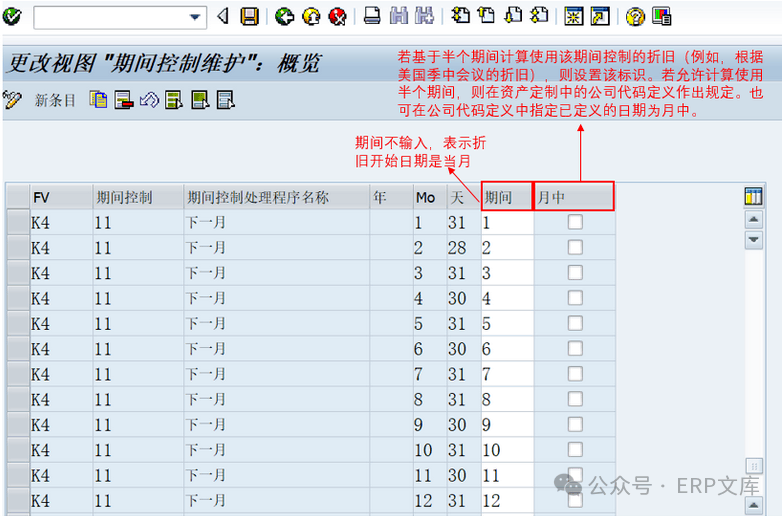Image resolution: width=784 pixels, height=516 pixels.
Task: Tick the 月中 checkbox for month 1
Action: point(575,223)
